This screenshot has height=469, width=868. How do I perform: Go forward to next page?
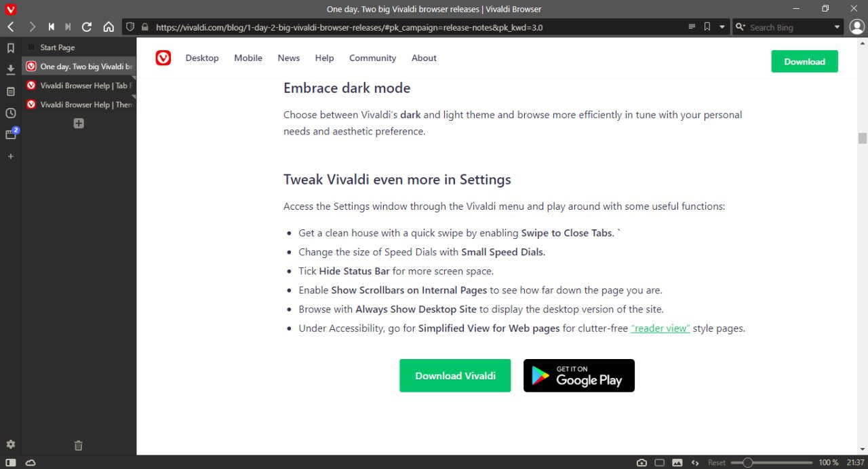coord(32,27)
